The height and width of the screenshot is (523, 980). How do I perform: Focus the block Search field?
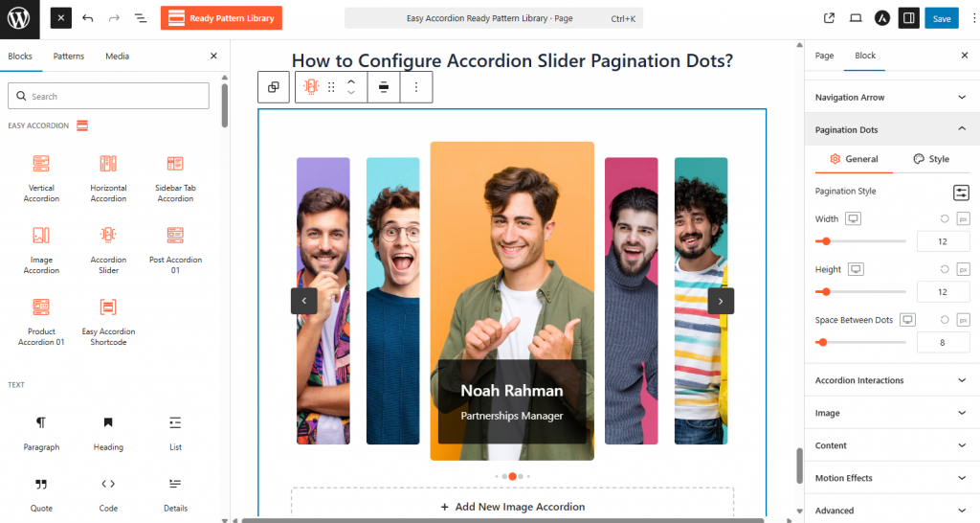(109, 97)
